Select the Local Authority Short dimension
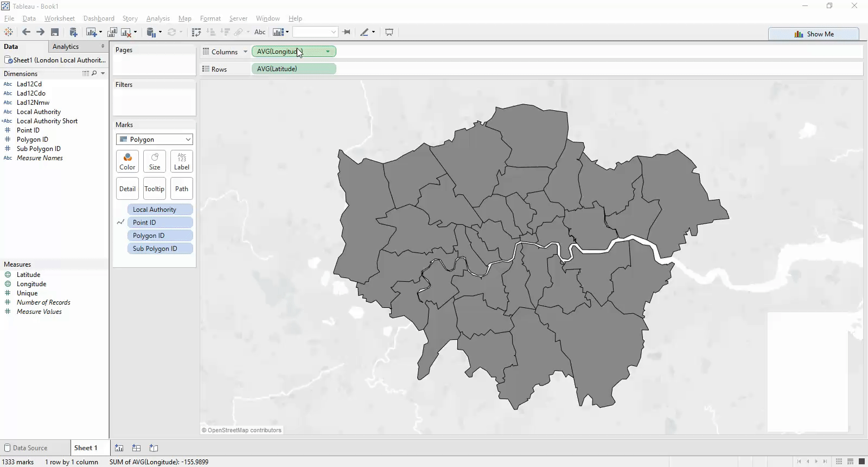868x467 pixels. (x=47, y=121)
